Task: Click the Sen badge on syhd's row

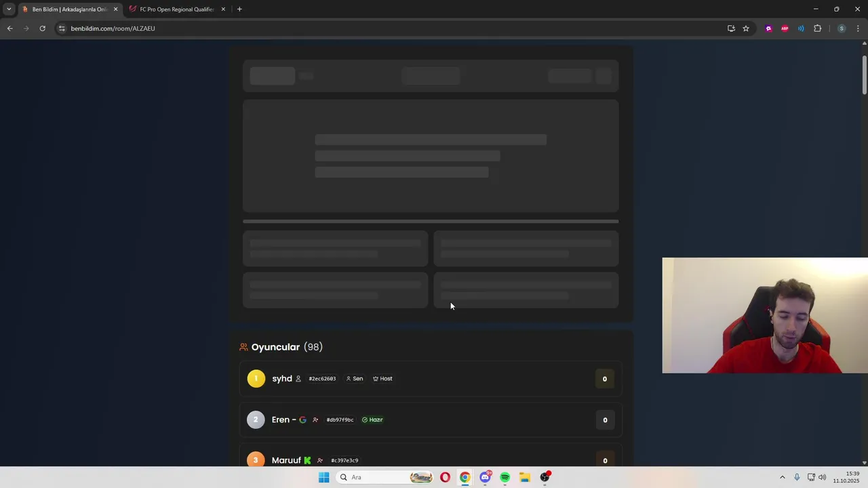Action: point(355,379)
